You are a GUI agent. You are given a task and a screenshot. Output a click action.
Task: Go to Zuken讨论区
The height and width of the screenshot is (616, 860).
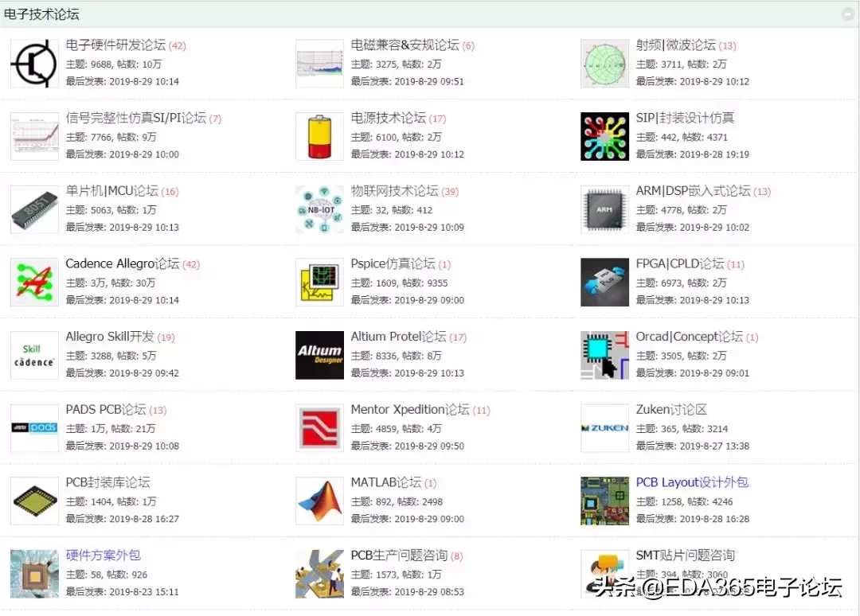coord(671,409)
